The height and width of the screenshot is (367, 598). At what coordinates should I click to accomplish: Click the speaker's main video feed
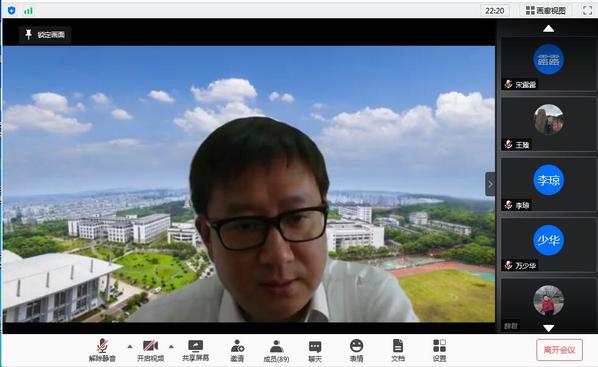tap(249, 184)
